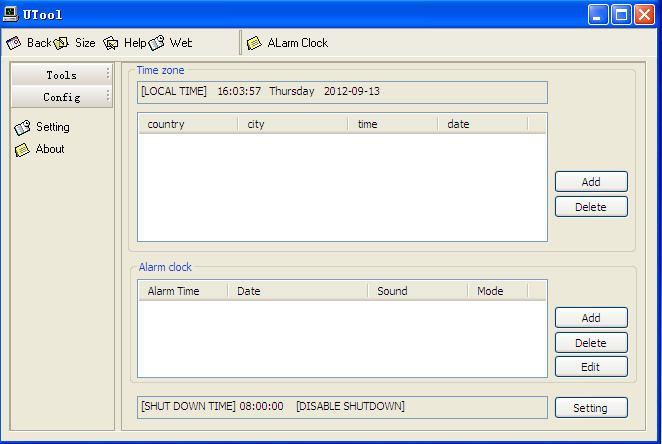Open the Setting item icon in sidebar
The height and width of the screenshot is (444, 662).
click(22, 127)
